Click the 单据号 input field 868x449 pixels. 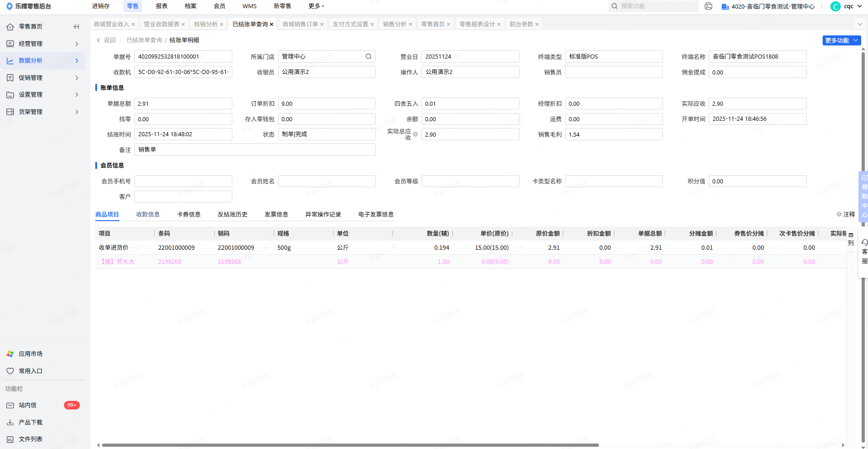pyautogui.click(x=183, y=57)
